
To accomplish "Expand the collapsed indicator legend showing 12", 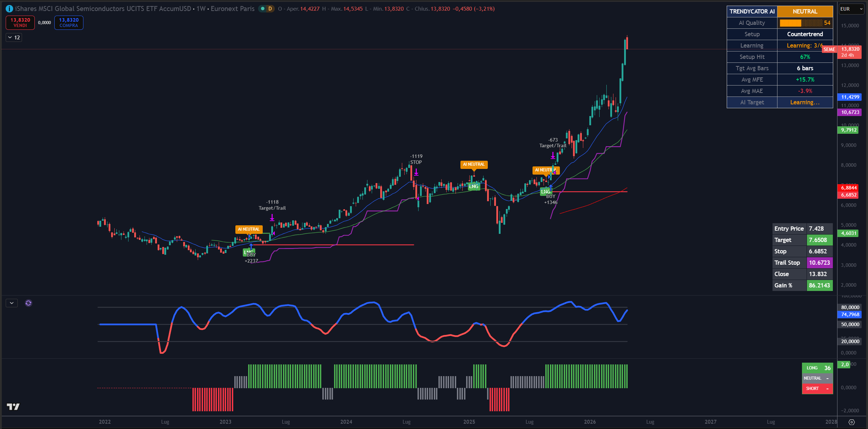I will click(x=14, y=38).
